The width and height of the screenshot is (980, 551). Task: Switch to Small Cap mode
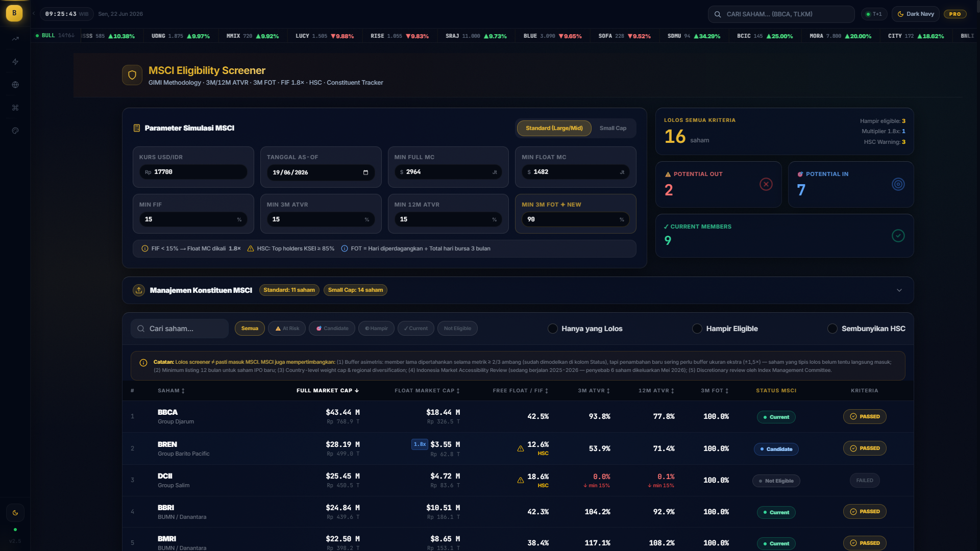pos(613,128)
